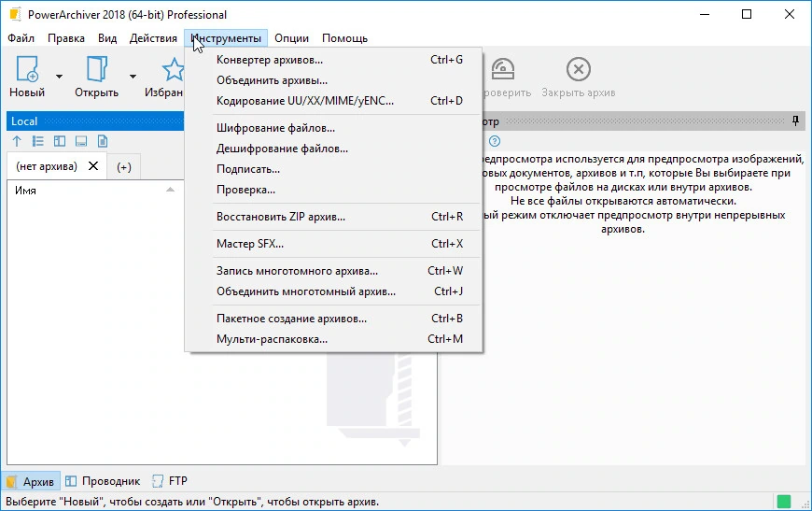
Task: Click the sort arrow in Имя column
Action: pyautogui.click(x=170, y=190)
